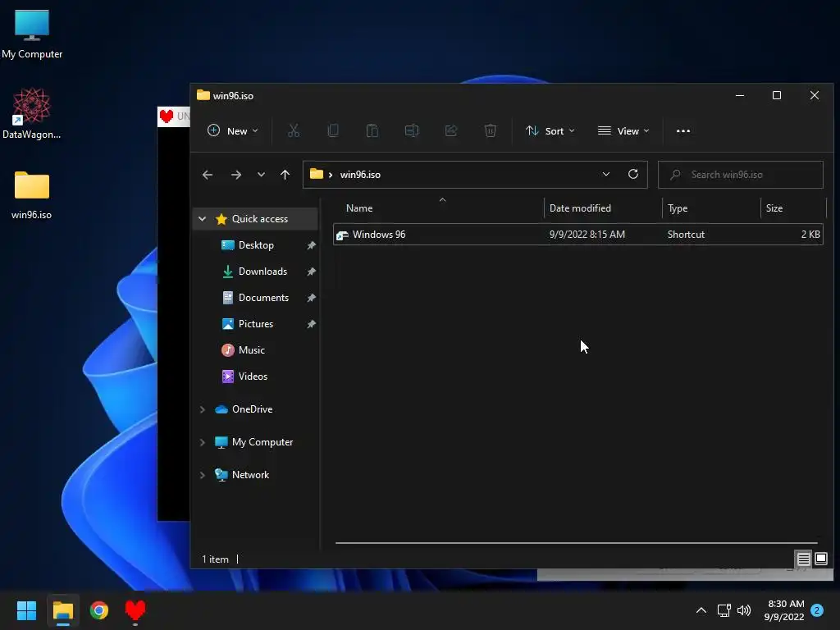
Task: Select Music in the sidebar
Action: pyautogui.click(x=251, y=349)
